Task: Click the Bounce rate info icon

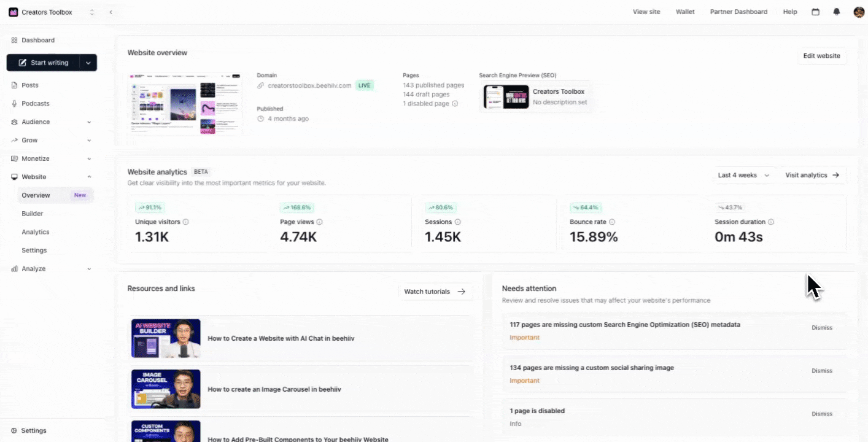Action: coord(612,222)
